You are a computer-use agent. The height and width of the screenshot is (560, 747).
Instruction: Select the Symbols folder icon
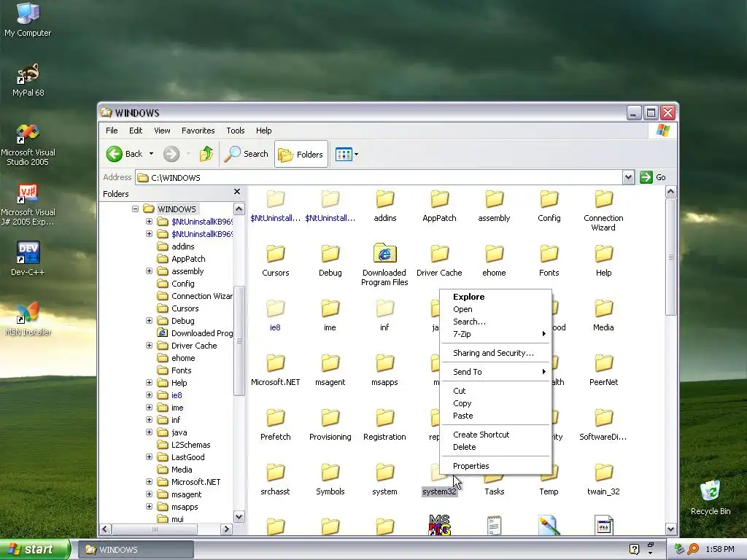[330, 480]
